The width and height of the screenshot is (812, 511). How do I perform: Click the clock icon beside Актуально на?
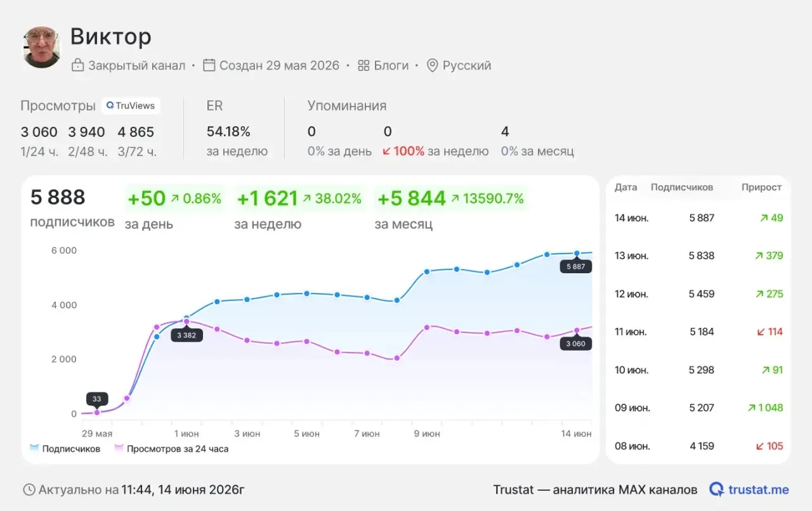(x=29, y=489)
